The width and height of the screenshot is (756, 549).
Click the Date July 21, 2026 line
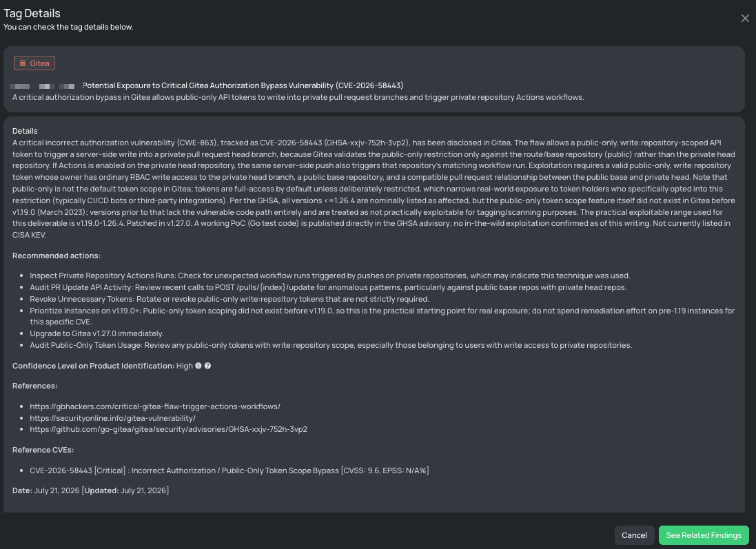tap(91, 490)
